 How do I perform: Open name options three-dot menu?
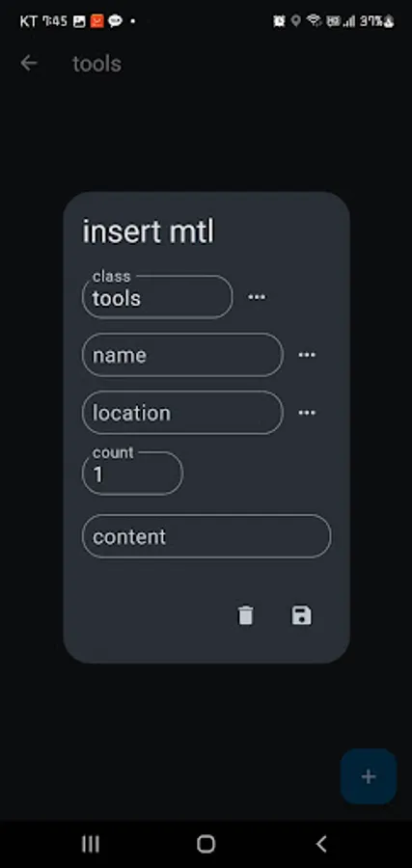307,355
